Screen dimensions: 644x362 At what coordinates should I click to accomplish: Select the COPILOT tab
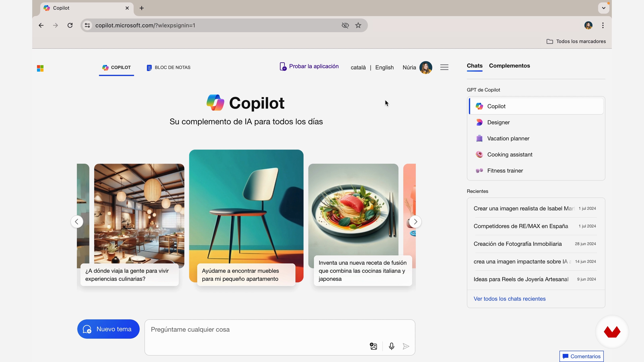117,67
